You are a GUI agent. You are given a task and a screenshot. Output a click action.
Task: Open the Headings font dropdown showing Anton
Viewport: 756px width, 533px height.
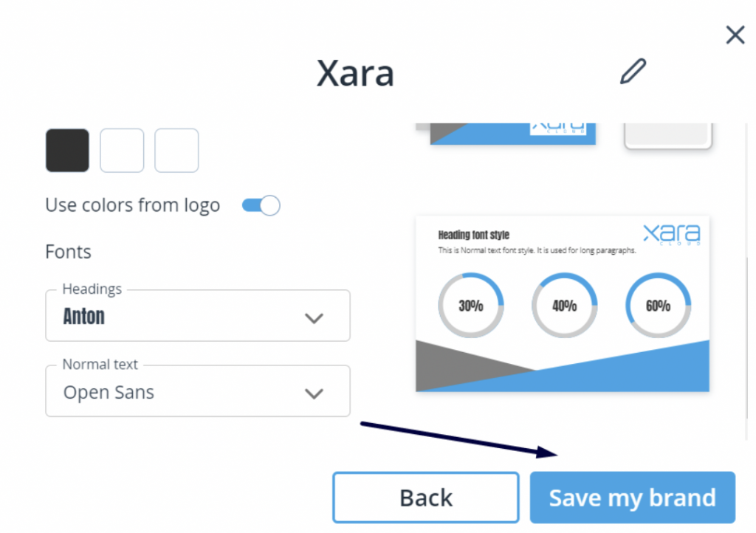point(198,316)
